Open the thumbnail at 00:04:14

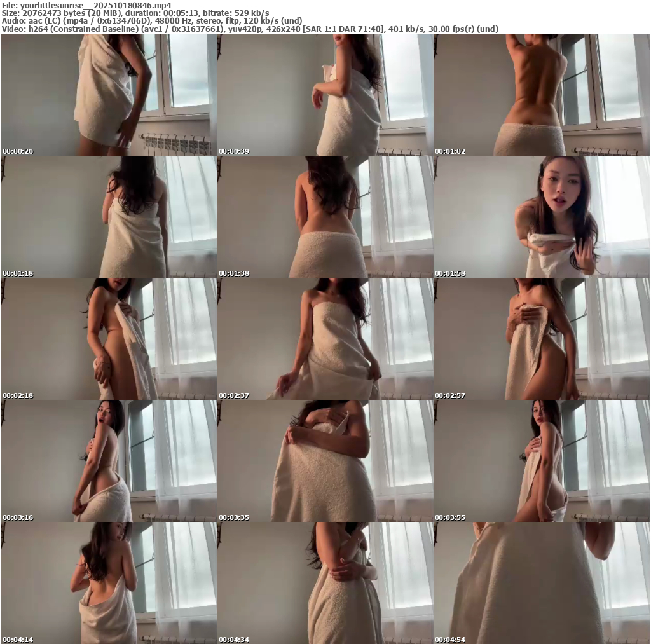tap(109, 583)
